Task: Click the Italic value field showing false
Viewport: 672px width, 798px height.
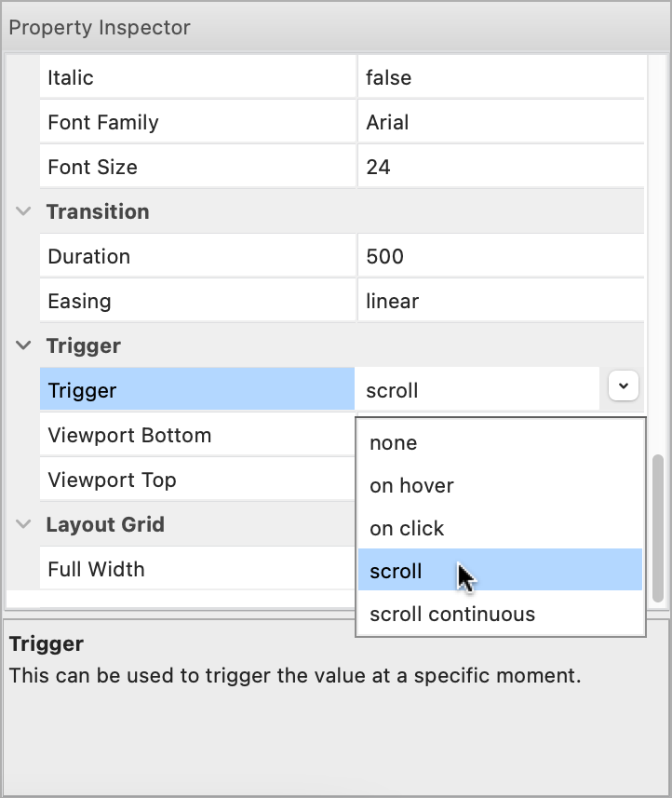Action: pyautogui.click(x=500, y=78)
